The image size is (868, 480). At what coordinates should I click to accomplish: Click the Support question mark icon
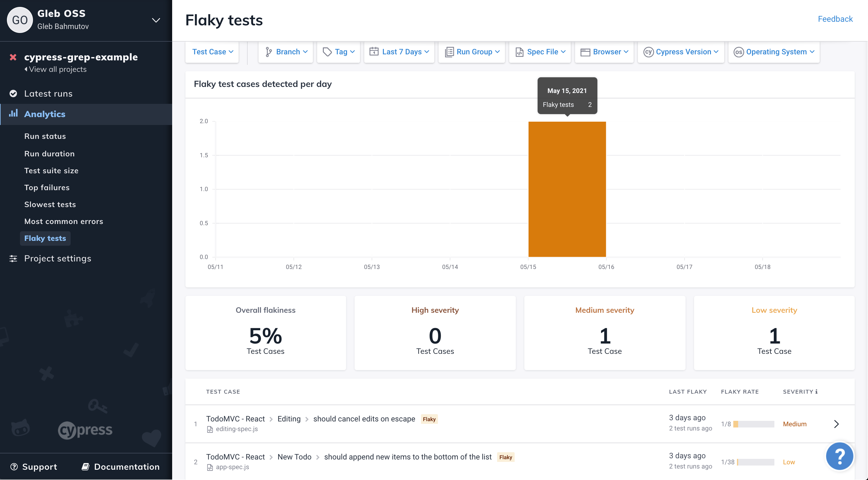click(14, 466)
